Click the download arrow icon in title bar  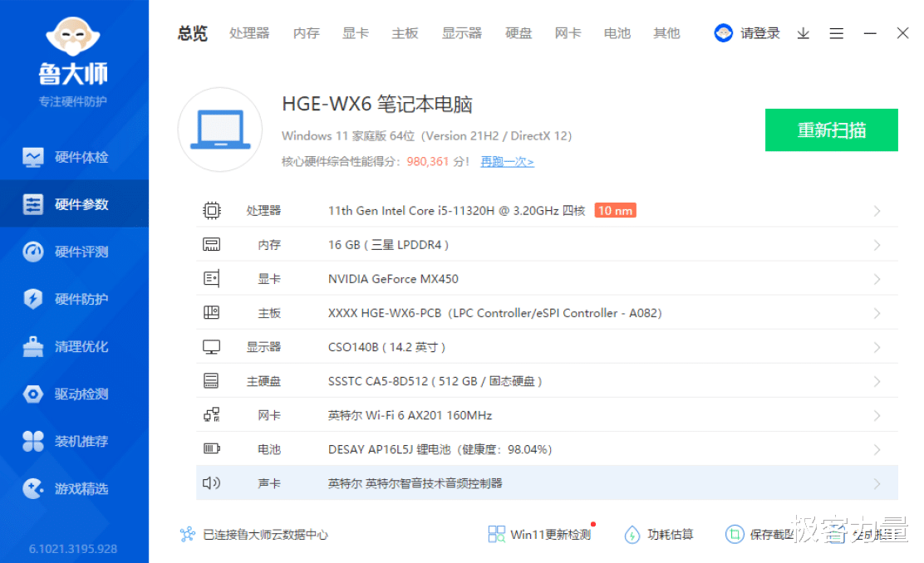[804, 33]
